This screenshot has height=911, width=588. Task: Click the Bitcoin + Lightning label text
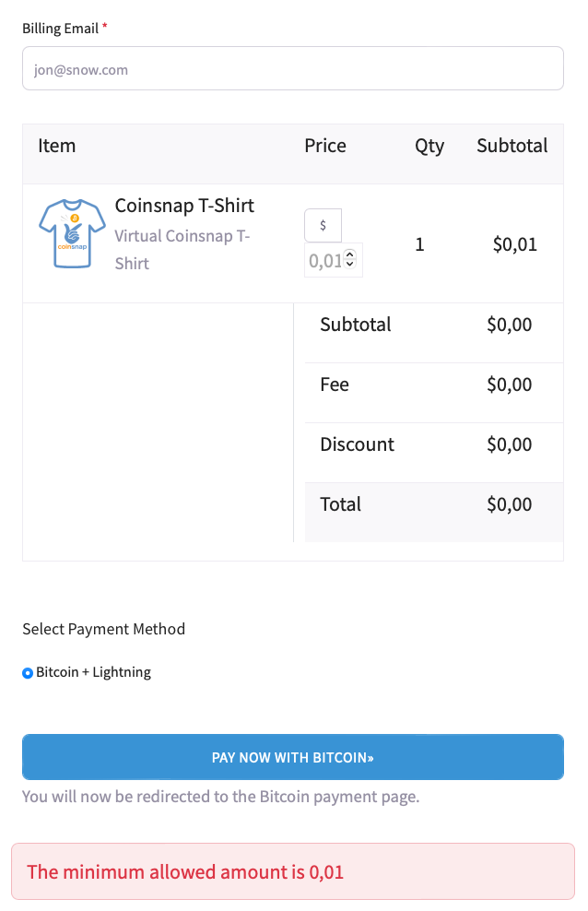tap(93, 672)
